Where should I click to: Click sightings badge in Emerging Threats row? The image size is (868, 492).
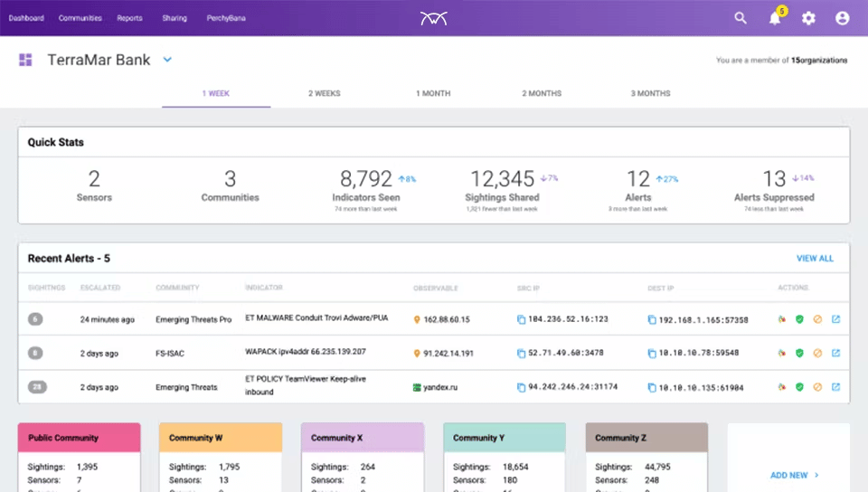coord(37,387)
